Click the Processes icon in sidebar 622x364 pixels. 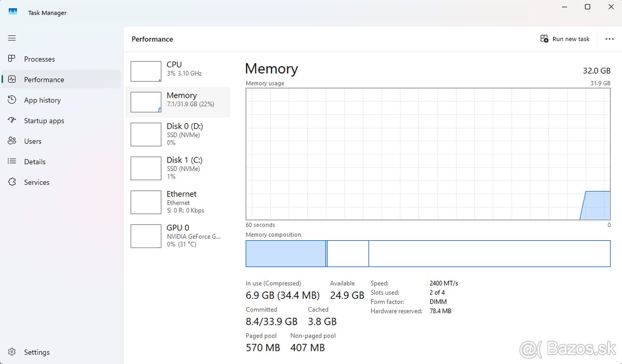[x=12, y=59]
